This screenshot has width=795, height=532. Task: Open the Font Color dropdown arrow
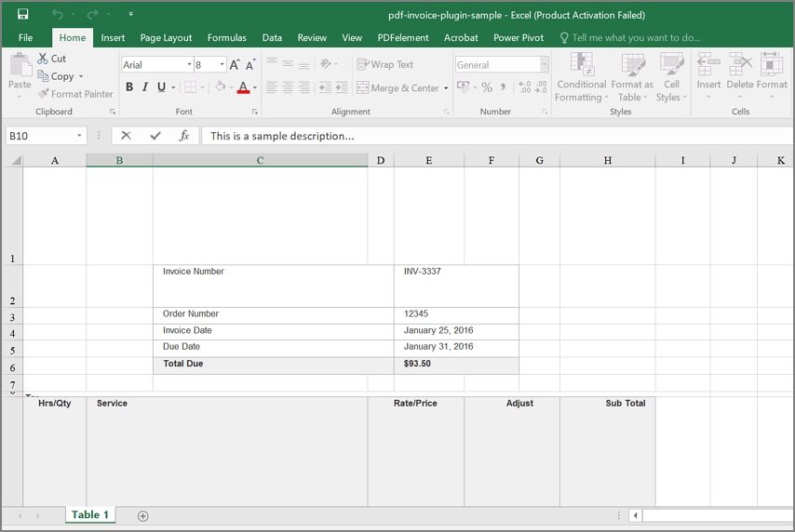[255, 87]
